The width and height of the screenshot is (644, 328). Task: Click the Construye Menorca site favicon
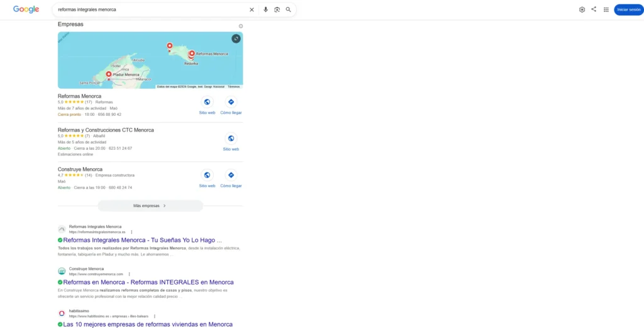click(x=62, y=271)
